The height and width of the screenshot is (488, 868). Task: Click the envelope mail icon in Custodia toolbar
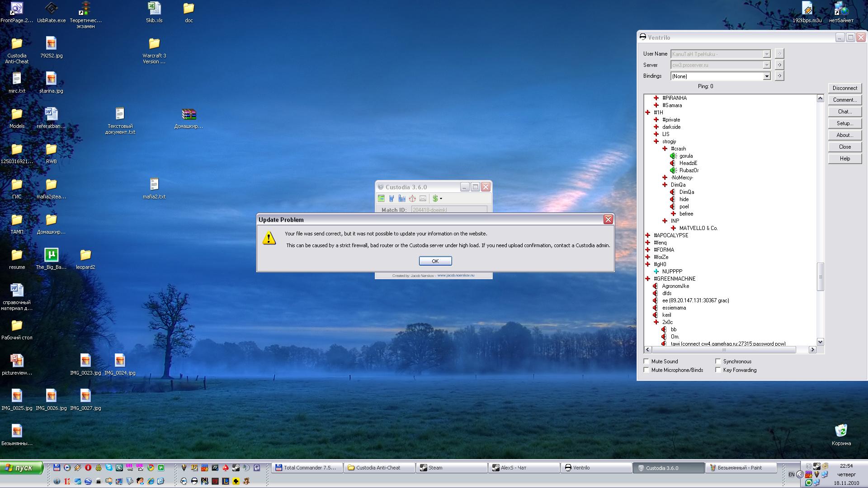423,198
